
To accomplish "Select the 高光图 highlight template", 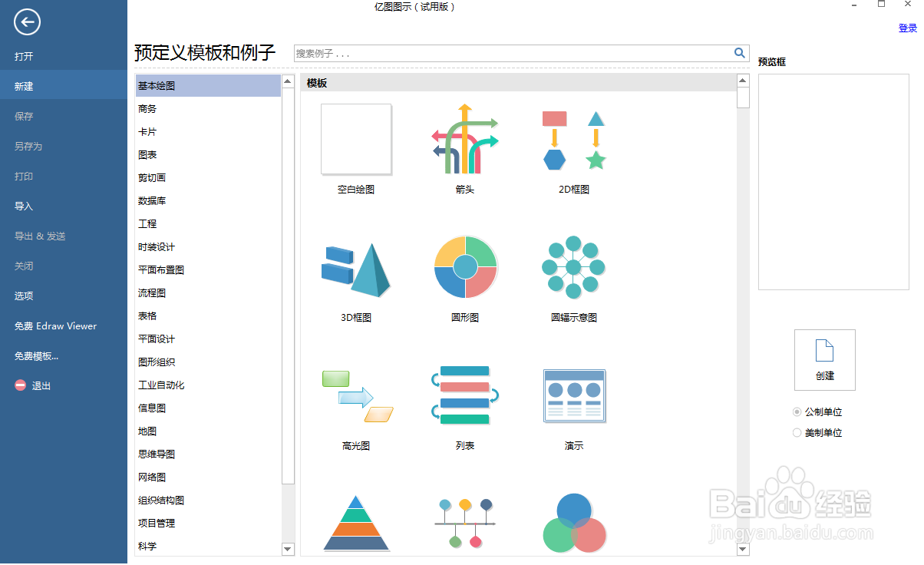I will coord(356,394).
